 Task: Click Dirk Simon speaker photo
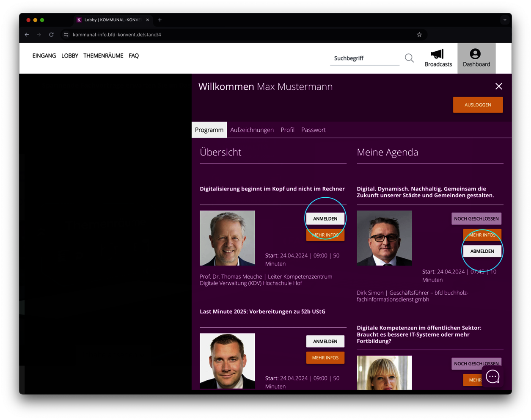pyautogui.click(x=384, y=238)
